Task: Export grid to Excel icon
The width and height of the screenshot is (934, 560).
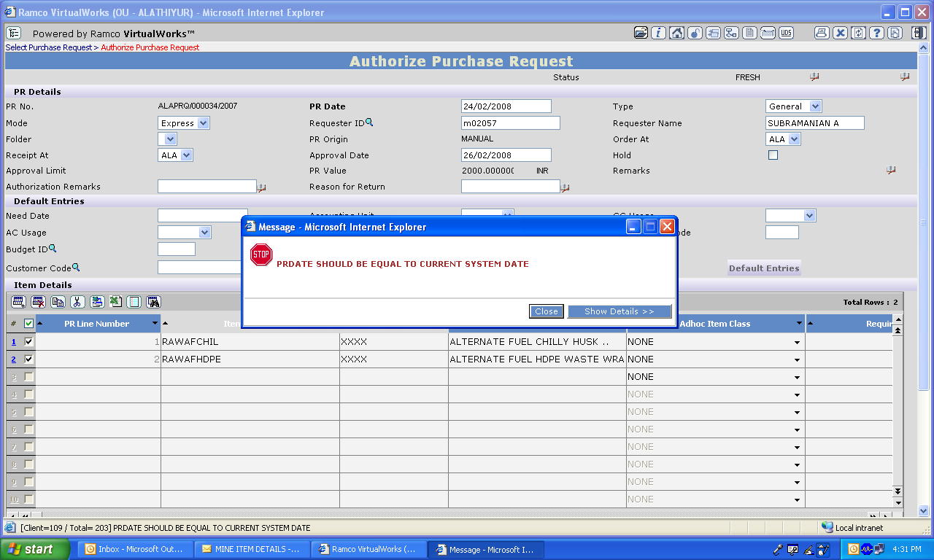Action: 115,302
